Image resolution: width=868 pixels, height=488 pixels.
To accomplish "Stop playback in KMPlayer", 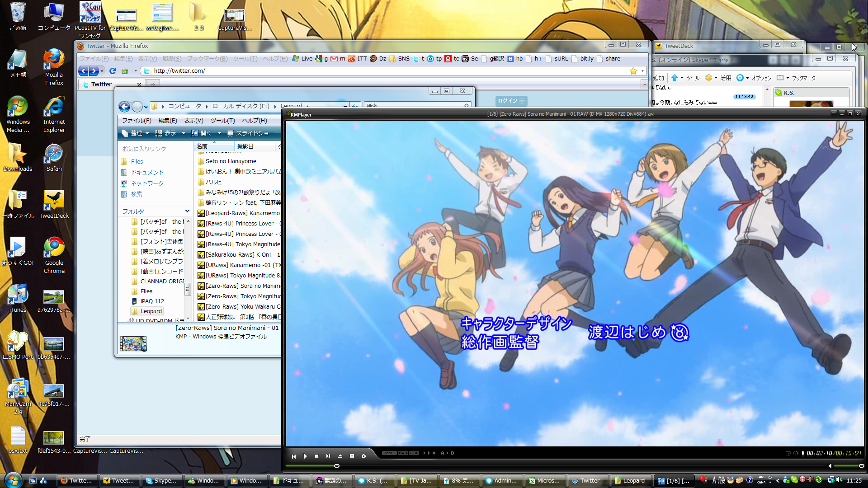I will [316, 456].
